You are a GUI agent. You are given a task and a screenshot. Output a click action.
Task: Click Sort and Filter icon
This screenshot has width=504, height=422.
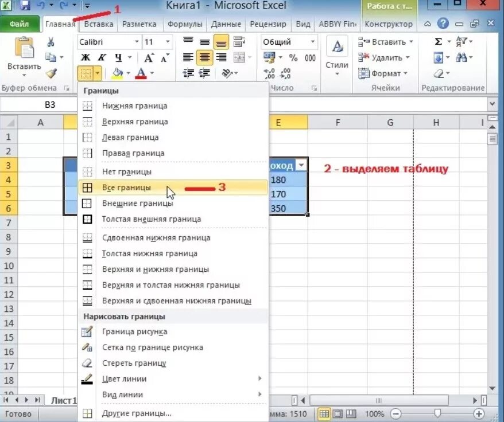(x=462, y=42)
